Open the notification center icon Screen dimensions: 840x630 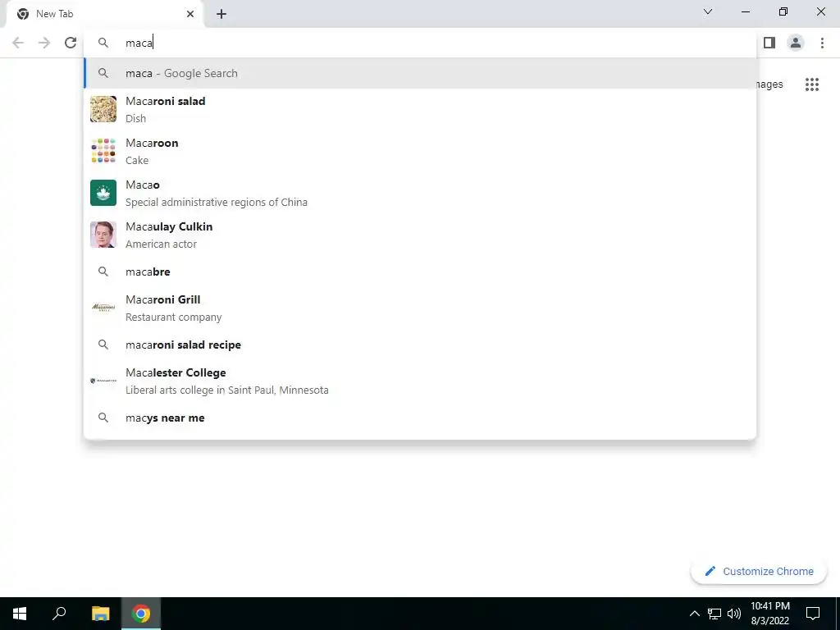(x=813, y=614)
